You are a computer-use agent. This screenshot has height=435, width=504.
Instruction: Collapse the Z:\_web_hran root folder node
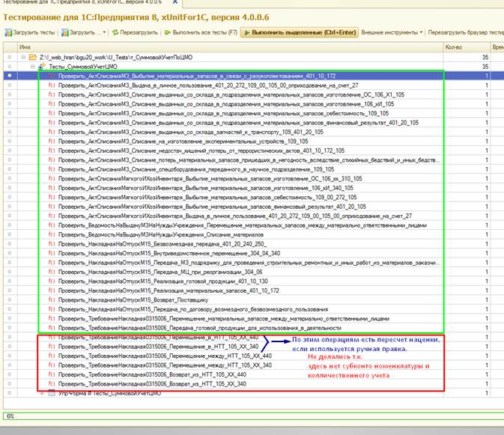(23, 57)
